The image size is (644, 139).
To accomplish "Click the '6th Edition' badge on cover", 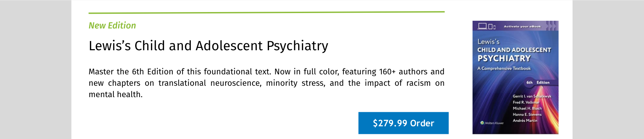I will click(x=538, y=82).
